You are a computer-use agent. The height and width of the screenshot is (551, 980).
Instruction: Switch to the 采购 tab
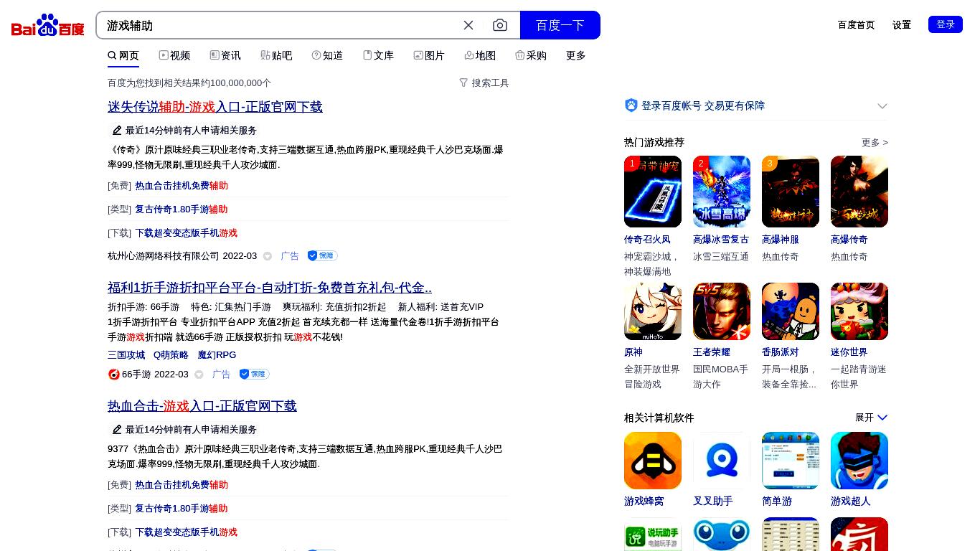(531, 55)
